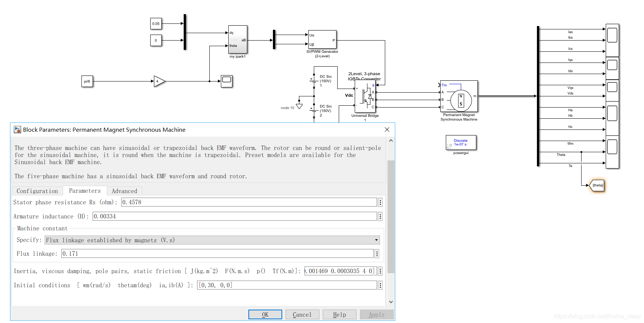Click the Tm input port label
Screen dimensions: 644x323
tap(444, 85)
